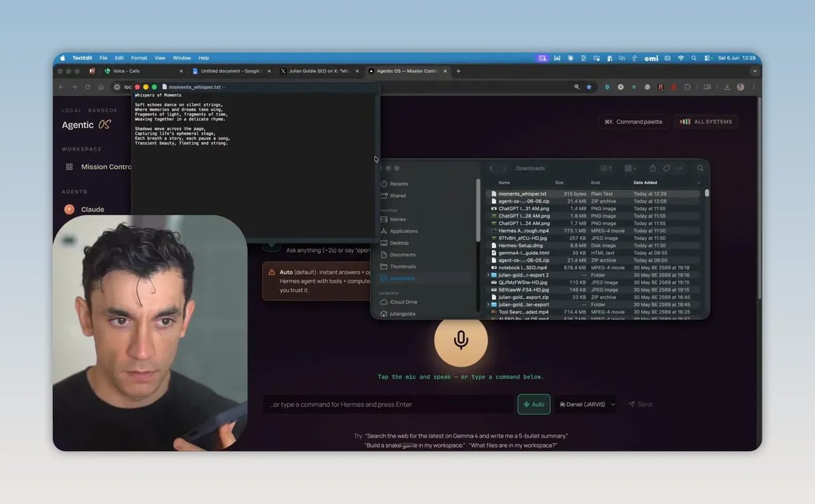The height and width of the screenshot is (504, 815).
Task: Expand julian-gold...ter-export folder
Action: coord(488,304)
